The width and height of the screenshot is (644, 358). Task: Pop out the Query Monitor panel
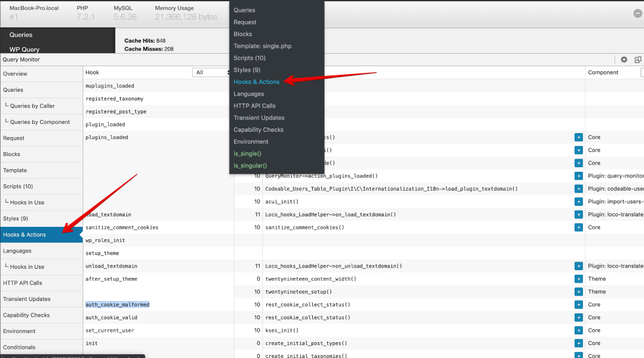[x=637, y=60]
